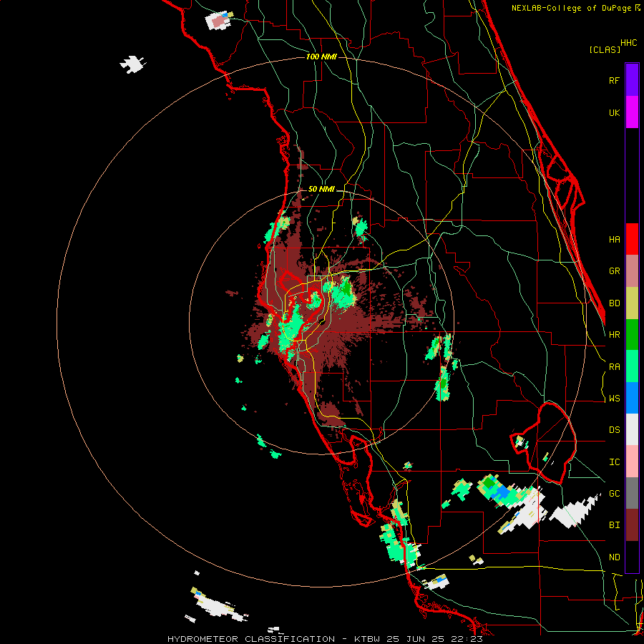The image size is (644, 644).
Task: Click the red HA legend swatch
Action: click(x=632, y=239)
